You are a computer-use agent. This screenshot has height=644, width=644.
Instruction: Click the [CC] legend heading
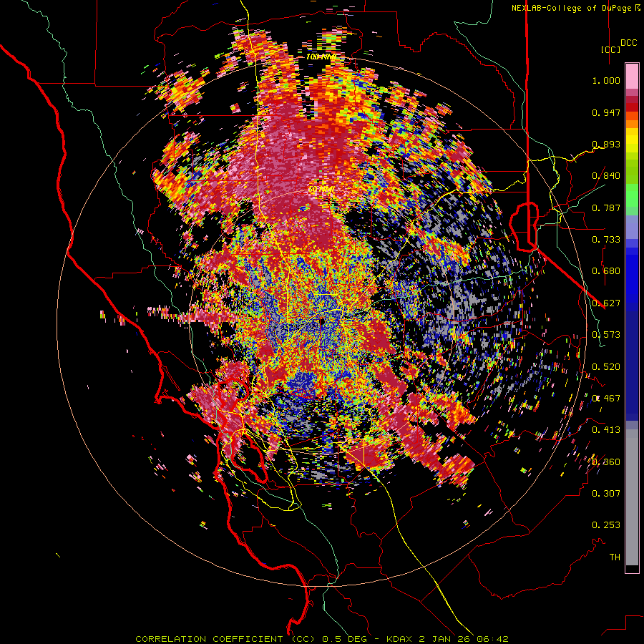[610, 49]
